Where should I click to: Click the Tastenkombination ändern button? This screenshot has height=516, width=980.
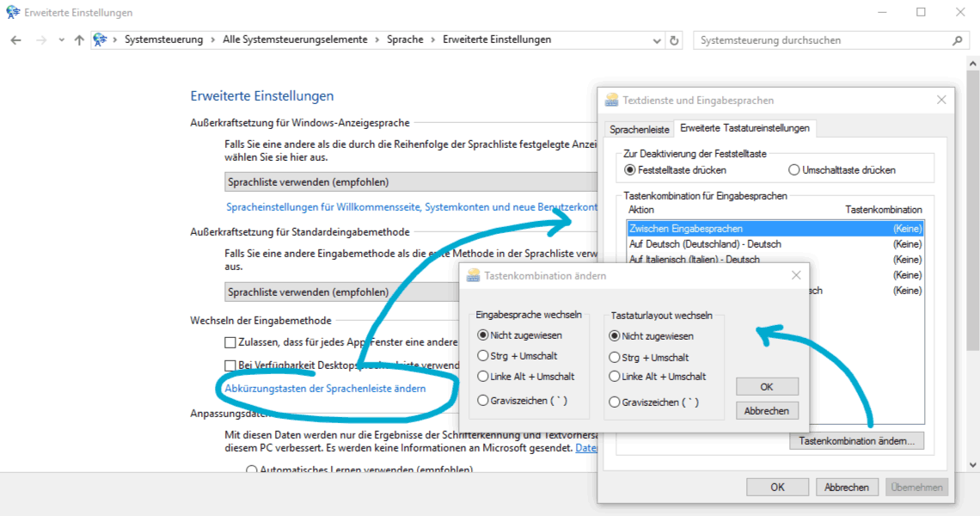pos(856,441)
